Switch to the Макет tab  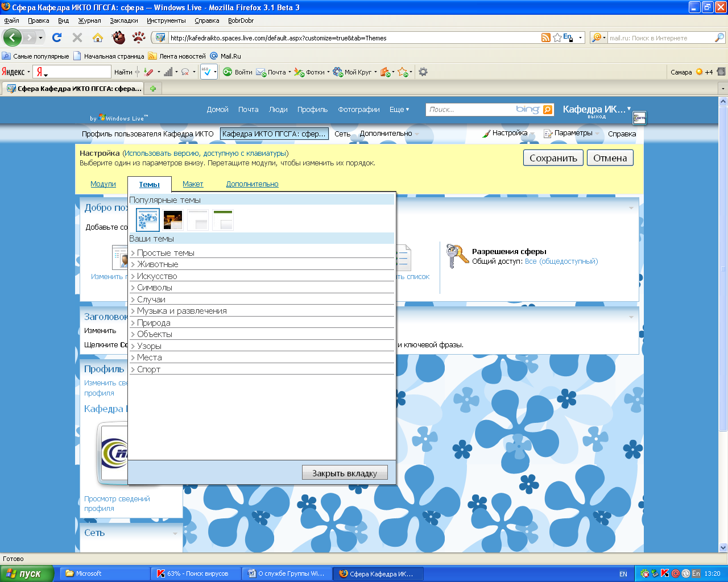point(193,184)
